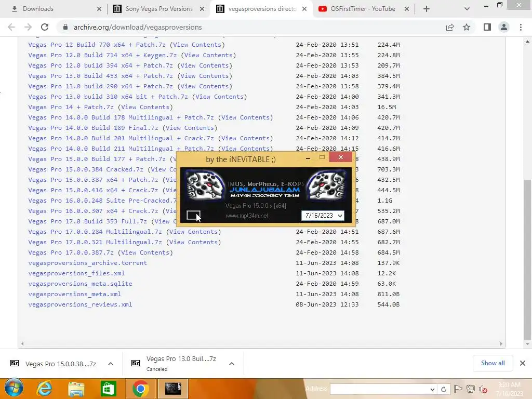Switch to OSFirstTimer - YouTube tab
Screen dimensions: 532x399
363,9
